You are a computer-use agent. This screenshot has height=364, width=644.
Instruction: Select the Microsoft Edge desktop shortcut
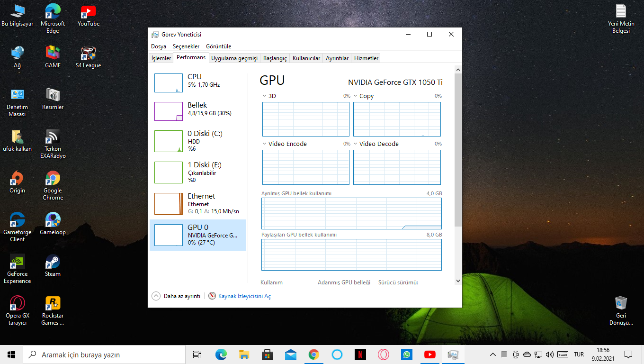pos(53,19)
